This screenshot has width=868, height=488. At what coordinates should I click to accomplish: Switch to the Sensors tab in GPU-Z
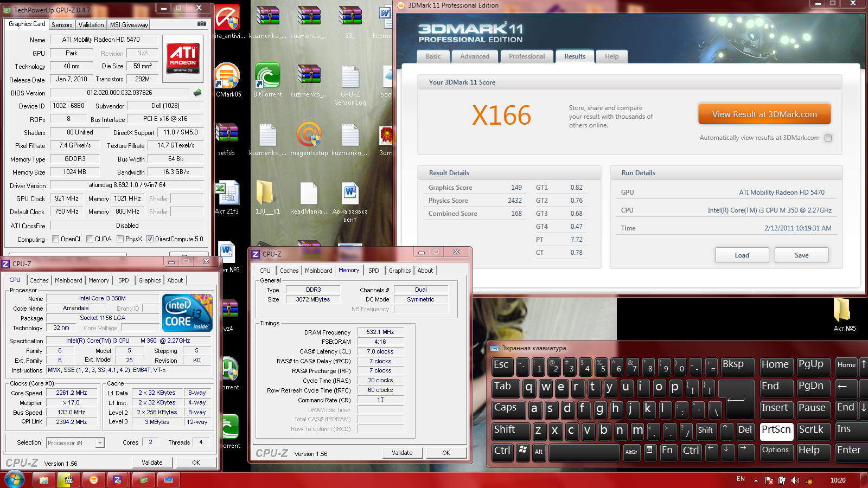62,25
